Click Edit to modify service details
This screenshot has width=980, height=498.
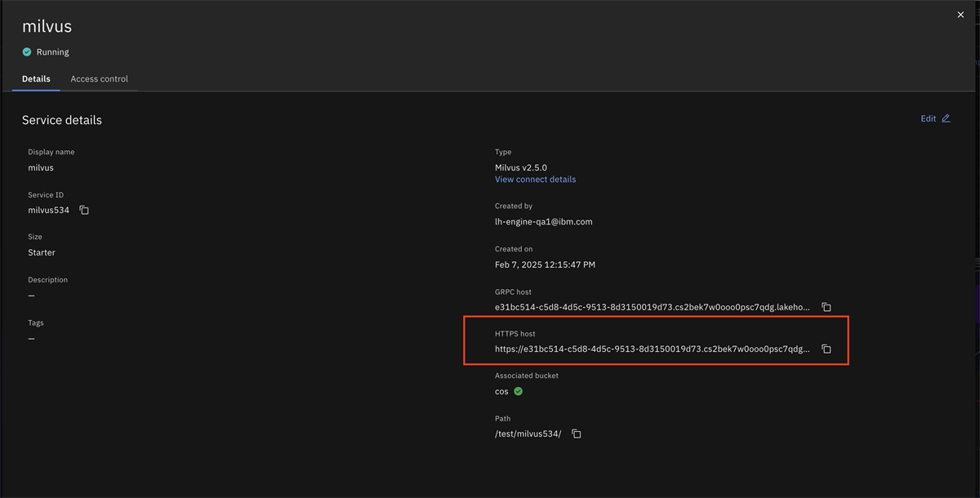pyautogui.click(x=928, y=118)
